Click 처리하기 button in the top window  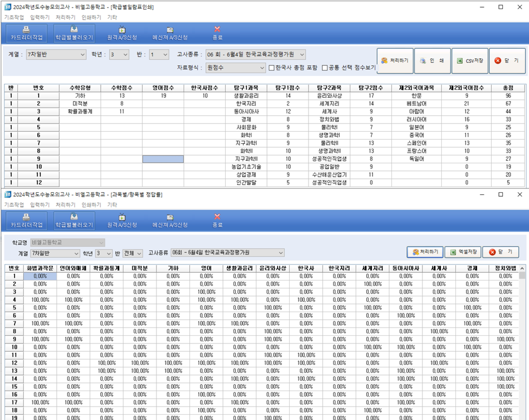click(395, 61)
